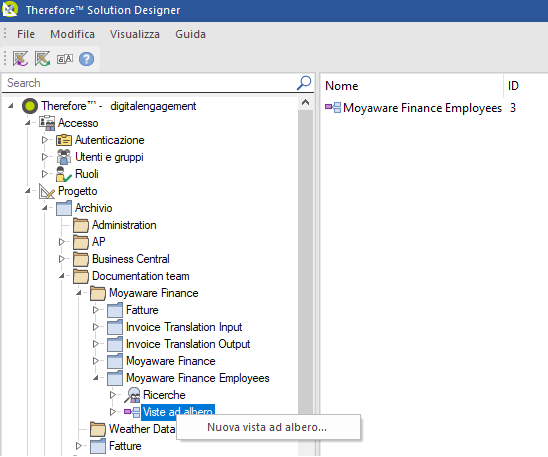
Task: Expand the Invoice Translation Input category
Action: (96, 327)
